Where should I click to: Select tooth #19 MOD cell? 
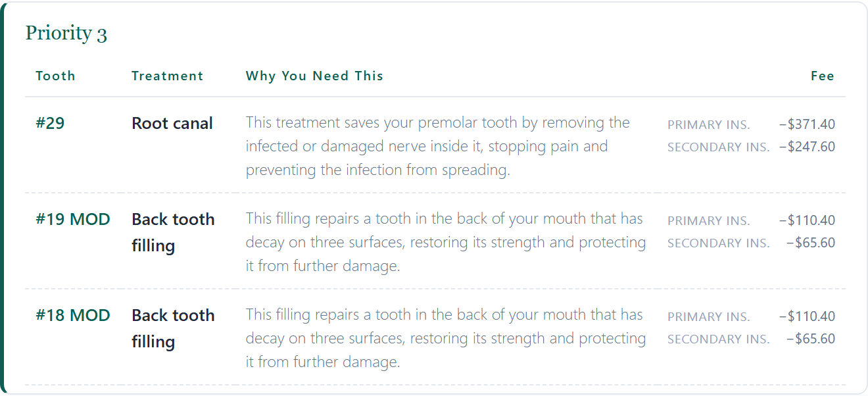[x=73, y=219]
